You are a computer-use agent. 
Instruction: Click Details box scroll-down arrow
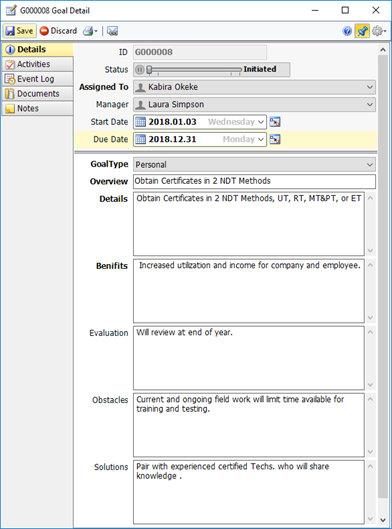tap(370, 250)
